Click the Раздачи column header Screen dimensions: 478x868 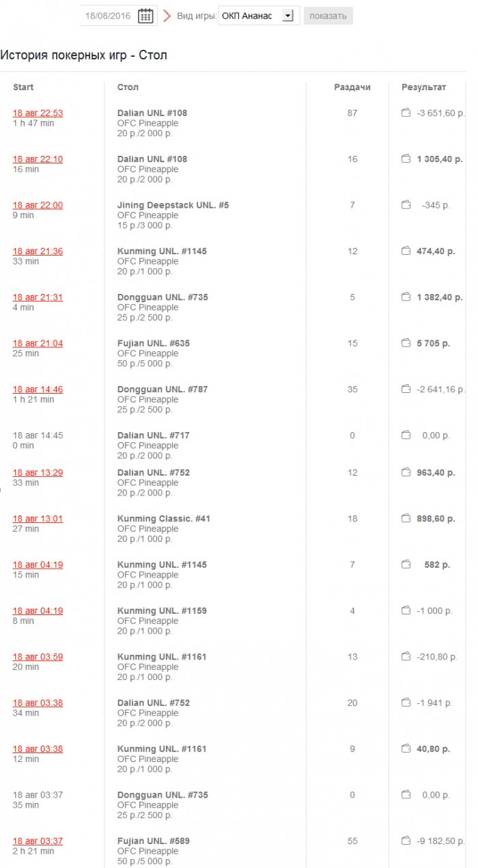tap(352, 87)
